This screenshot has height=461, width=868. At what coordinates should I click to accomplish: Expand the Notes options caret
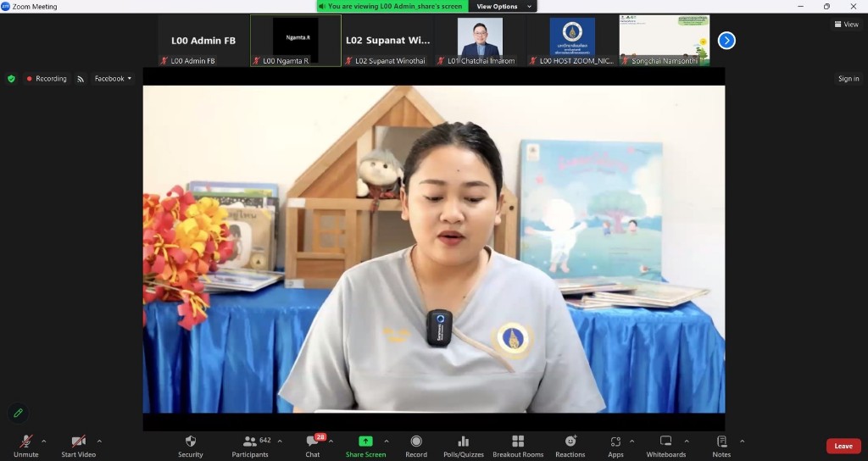(742, 441)
